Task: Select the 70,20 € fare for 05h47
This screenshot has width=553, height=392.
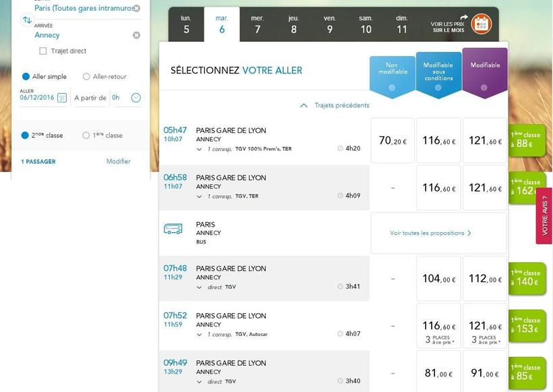Action: tap(392, 141)
